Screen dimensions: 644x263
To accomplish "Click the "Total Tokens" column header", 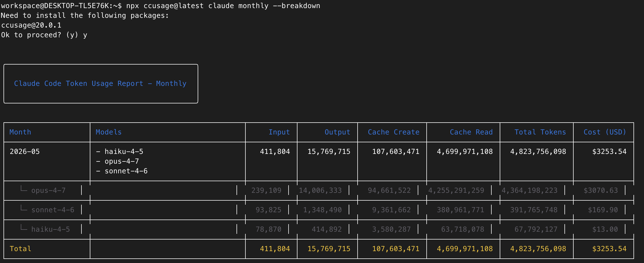I will point(540,132).
